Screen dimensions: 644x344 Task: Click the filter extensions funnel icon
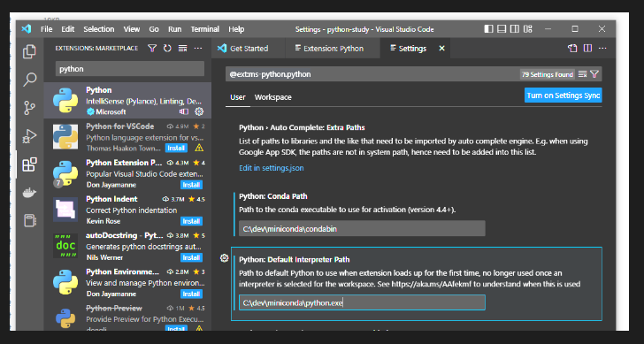152,49
